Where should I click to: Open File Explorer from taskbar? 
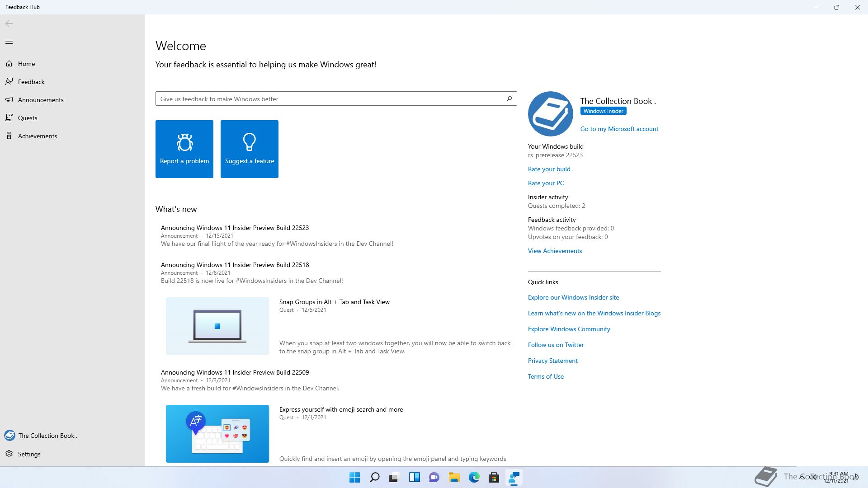pos(454,477)
